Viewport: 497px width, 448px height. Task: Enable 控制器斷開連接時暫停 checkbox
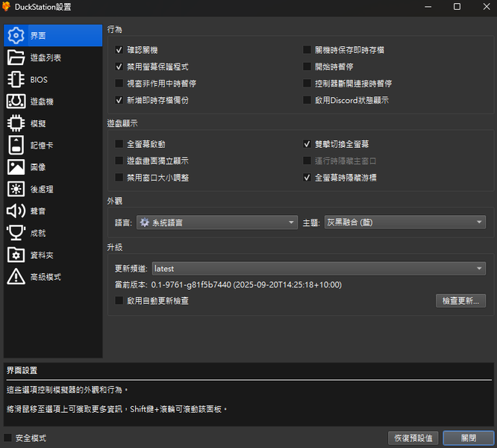(x=307, y=84)
